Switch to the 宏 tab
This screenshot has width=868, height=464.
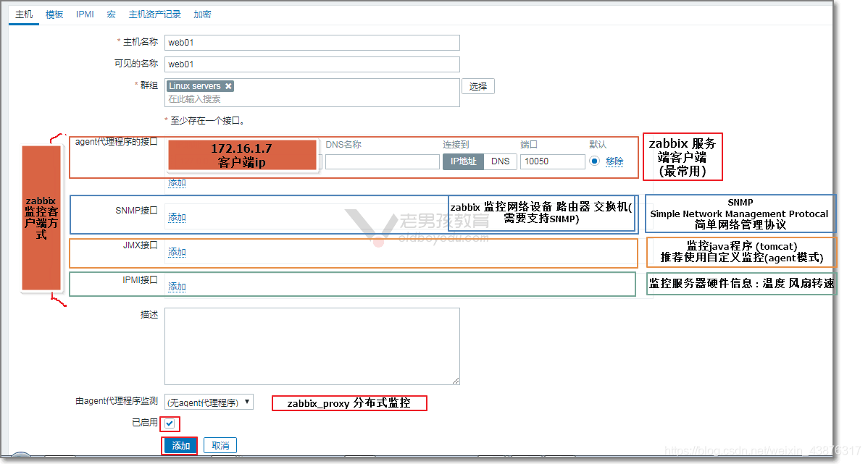pyautogui.click(x=112, y=14)
